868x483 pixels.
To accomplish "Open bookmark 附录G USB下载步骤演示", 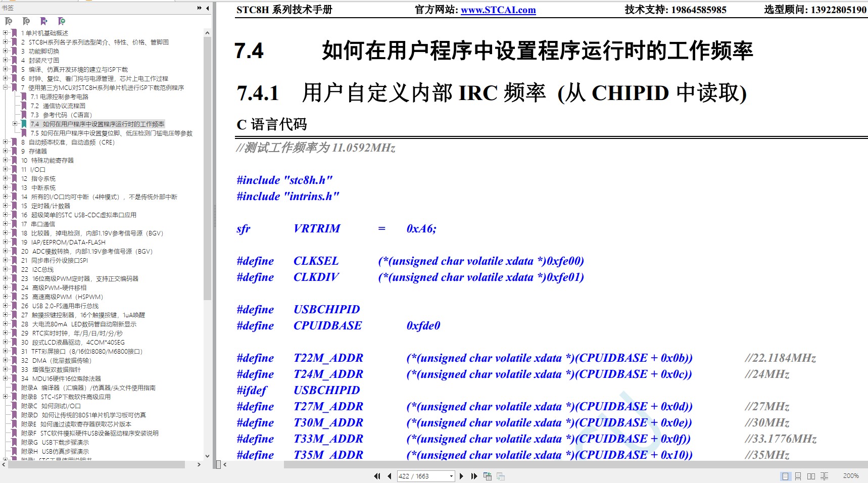I will (55, 442).
